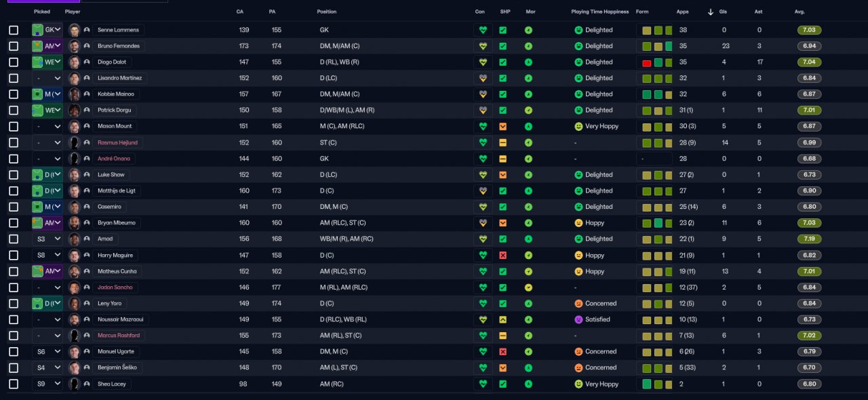Click person icon beside Marcus Rashford's portrait

click(x=87, y=336)
